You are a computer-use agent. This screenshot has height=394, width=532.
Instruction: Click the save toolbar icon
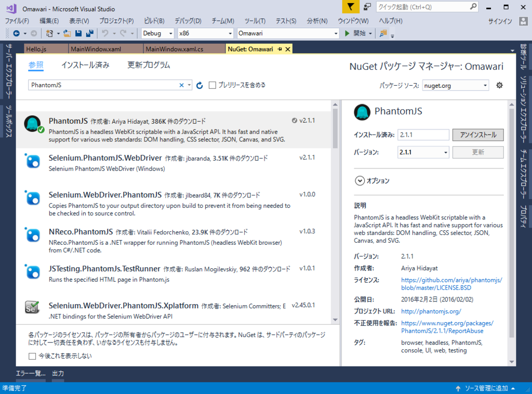tap(78, 33)
